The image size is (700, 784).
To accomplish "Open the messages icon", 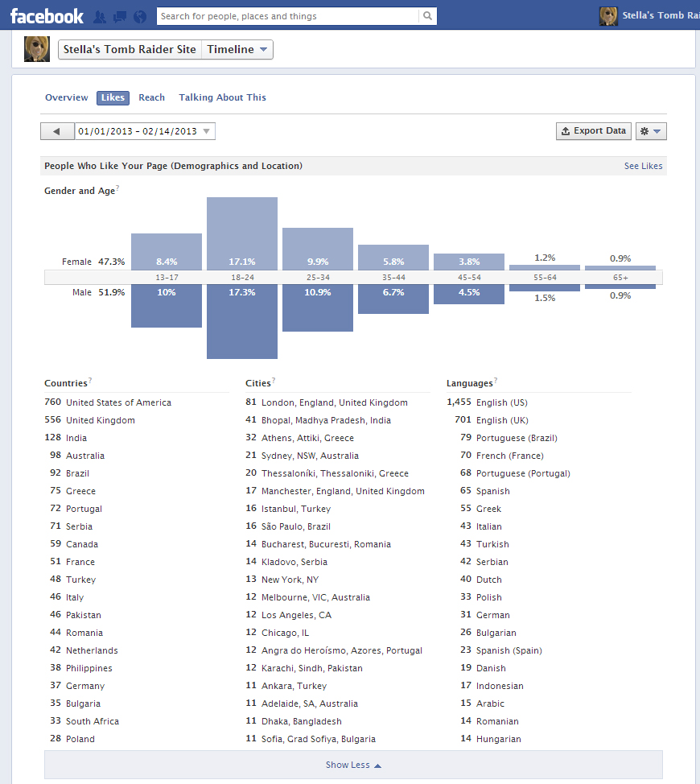I will (120, 16).
